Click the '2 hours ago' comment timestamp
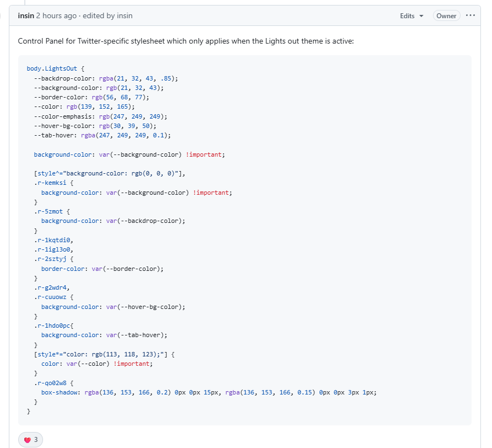Screen dimensions: 492x448 (56, 15)
